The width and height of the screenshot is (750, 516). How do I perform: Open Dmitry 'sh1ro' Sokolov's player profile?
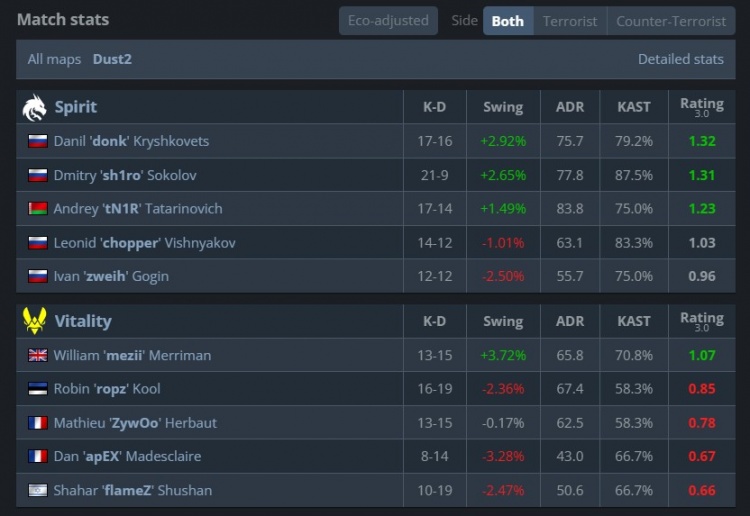pos(125,175)
